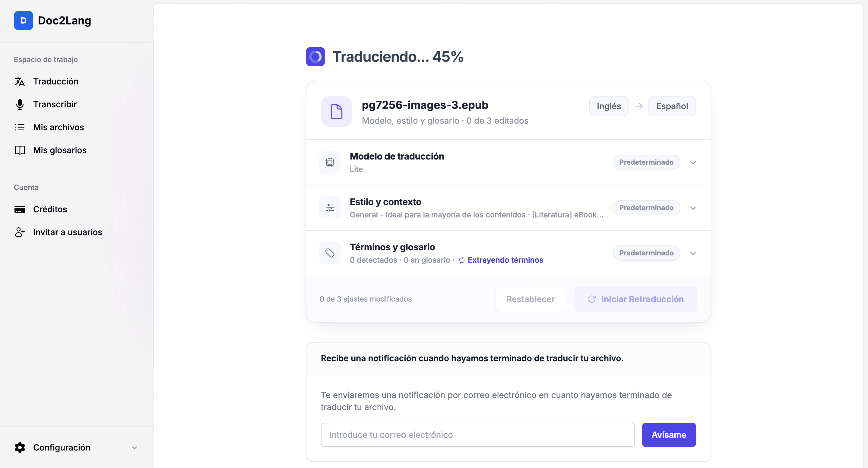Click the pg7256-images-3.epub file name
The width and height of the screenshot is (868, 468).
(x=425, y=105)
